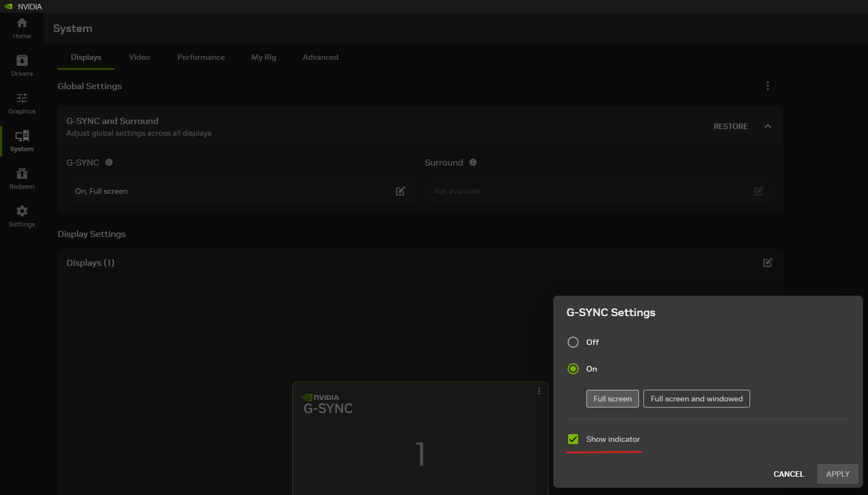Select the System sidebar icon
The image size is (868, 495).
click(22, 141)
